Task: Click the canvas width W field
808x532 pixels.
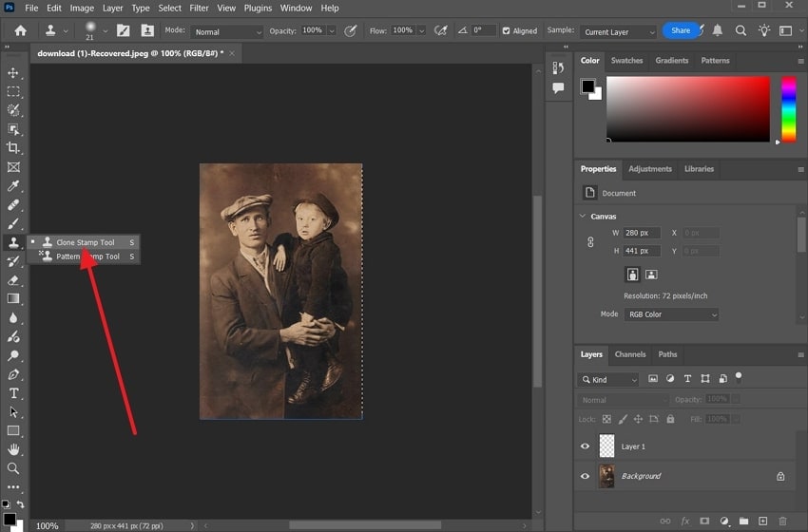Action: 642,233
